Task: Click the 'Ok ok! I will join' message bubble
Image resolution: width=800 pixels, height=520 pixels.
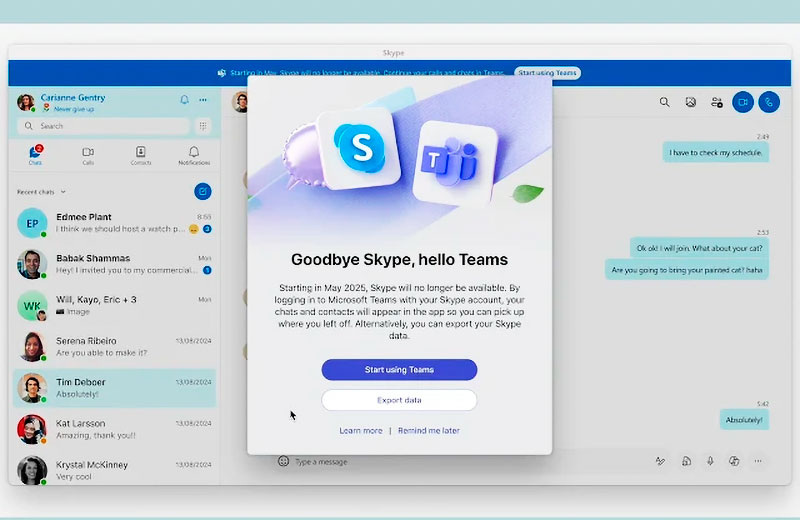Action: (x=699, y=248)
